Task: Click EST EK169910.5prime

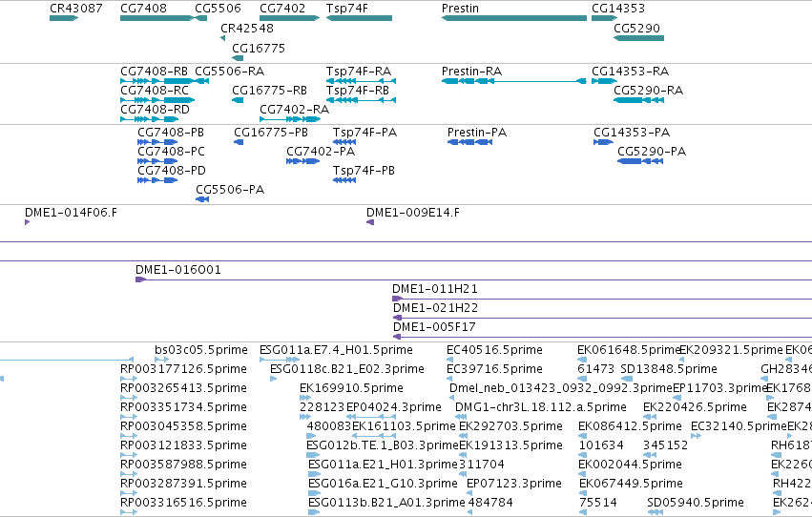Action: point(305,398)
